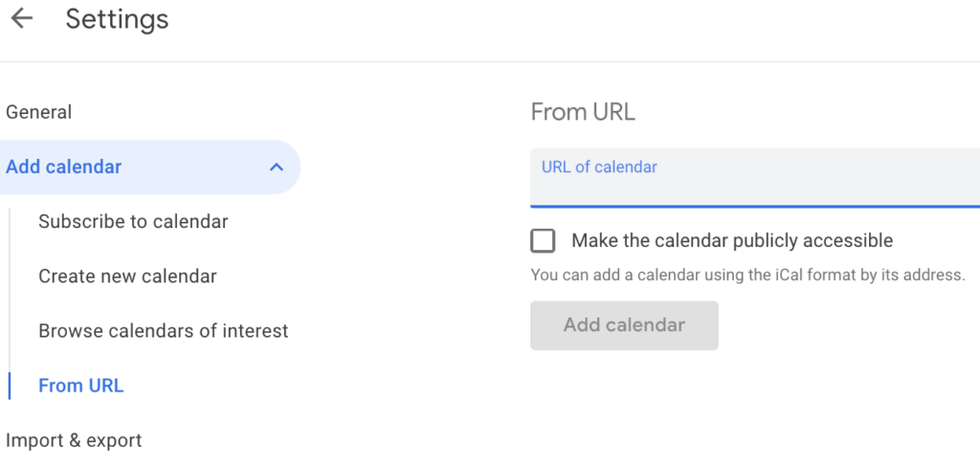Click the From URL panel heading
The image size is (980, 468).
click(583, 112)
